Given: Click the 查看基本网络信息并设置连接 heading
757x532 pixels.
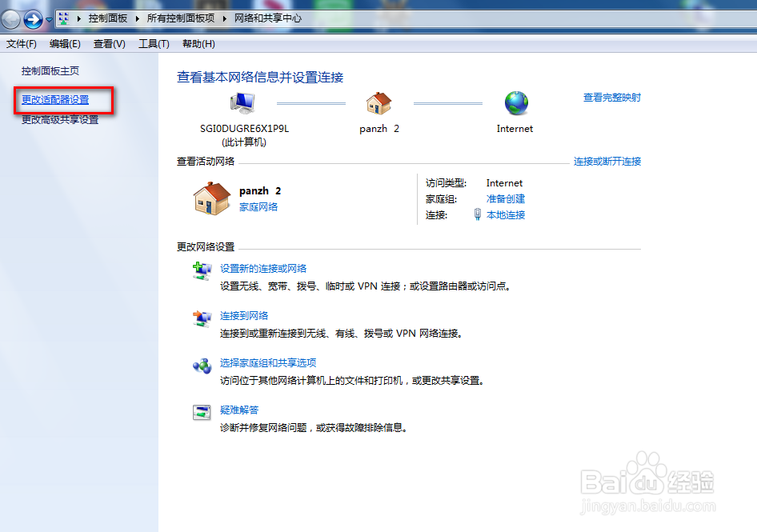Looking at the screenshot, I should pos(260,78).
